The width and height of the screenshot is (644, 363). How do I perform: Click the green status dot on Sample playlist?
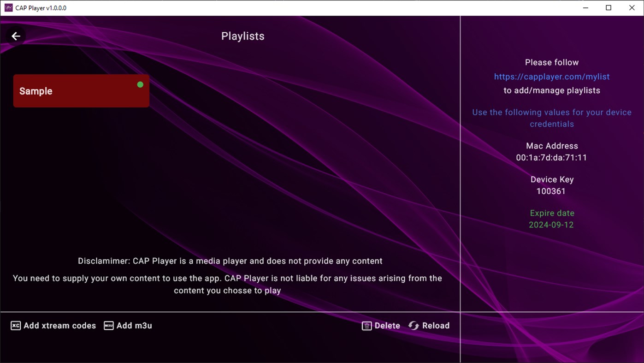(140, 84)
